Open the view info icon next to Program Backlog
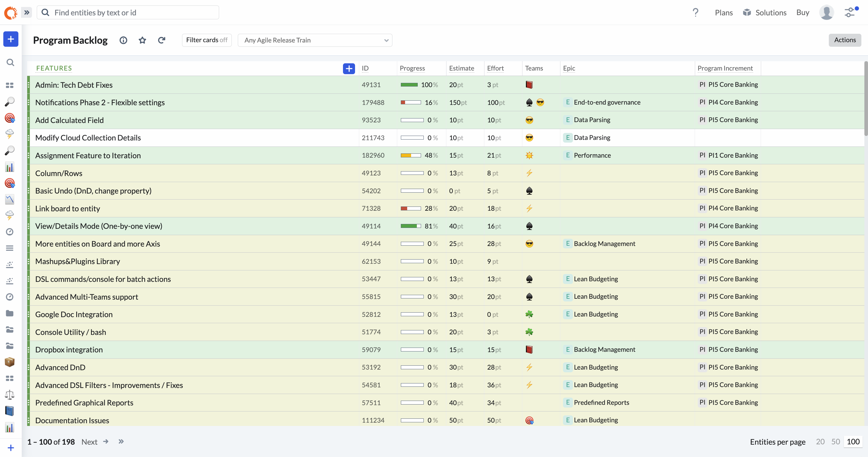The image size is (868, 457). [x=123, y=40]
